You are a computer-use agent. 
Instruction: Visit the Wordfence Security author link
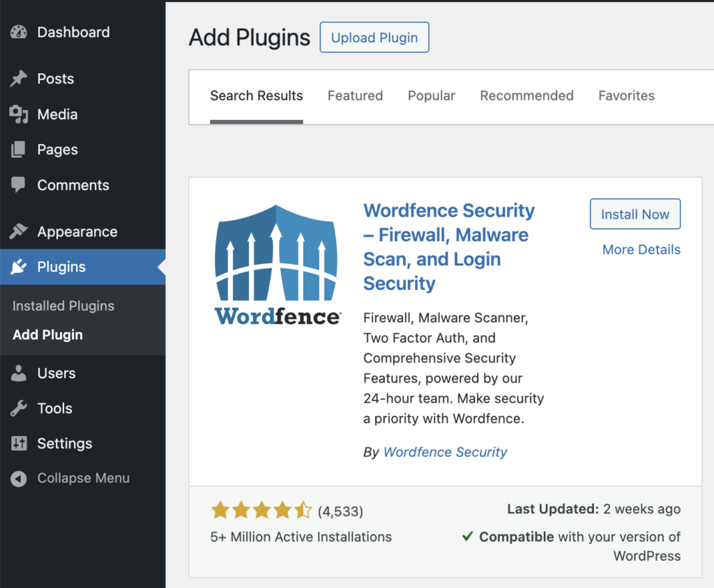tap(445, 451)
